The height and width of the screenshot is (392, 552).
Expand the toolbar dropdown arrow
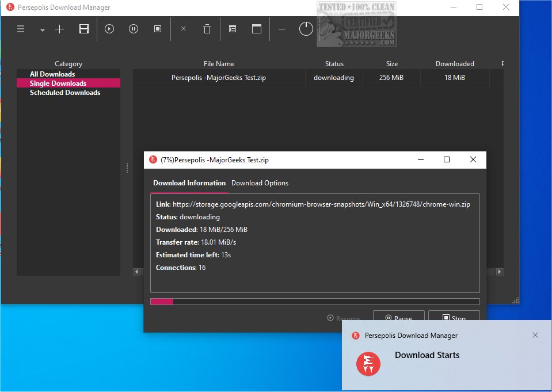point(42,31)
